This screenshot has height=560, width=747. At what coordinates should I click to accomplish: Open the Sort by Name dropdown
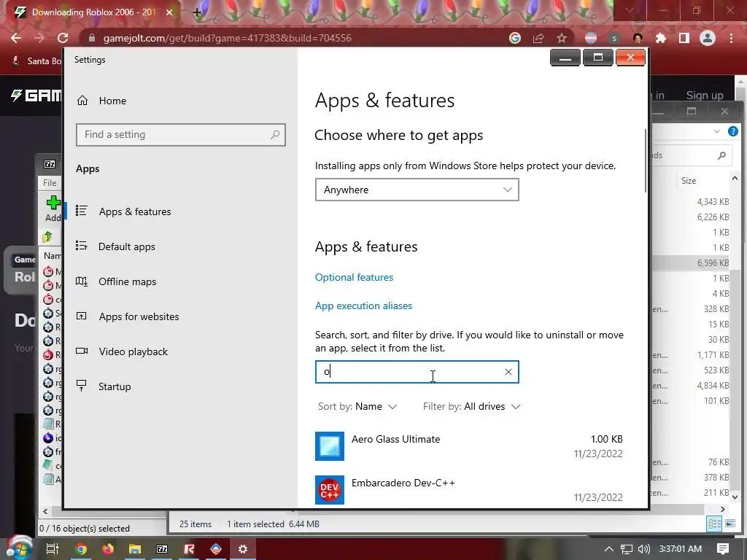[357, 406]
